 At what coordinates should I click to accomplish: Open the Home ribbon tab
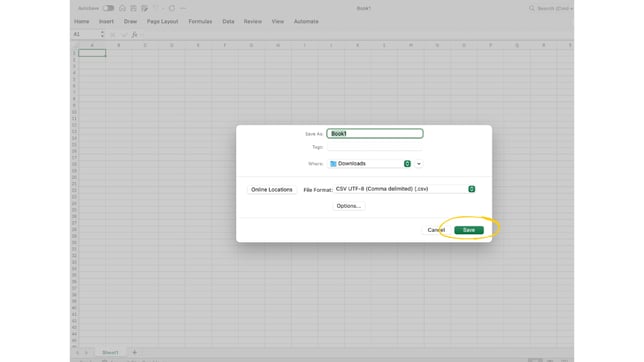point(82,21)
